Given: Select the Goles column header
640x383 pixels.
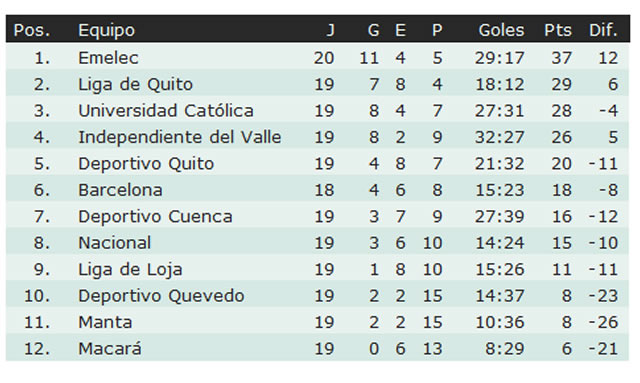Looking at the screenshot, I should (x=501, y=30).
